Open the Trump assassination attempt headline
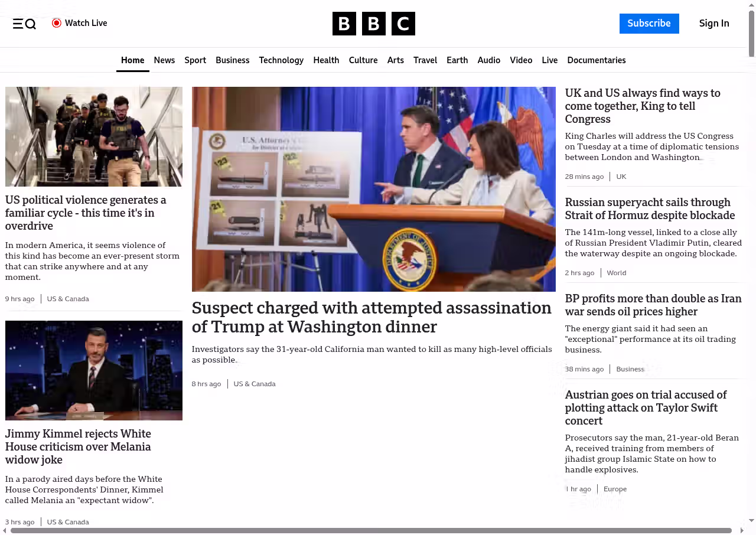 pos(371,317)
